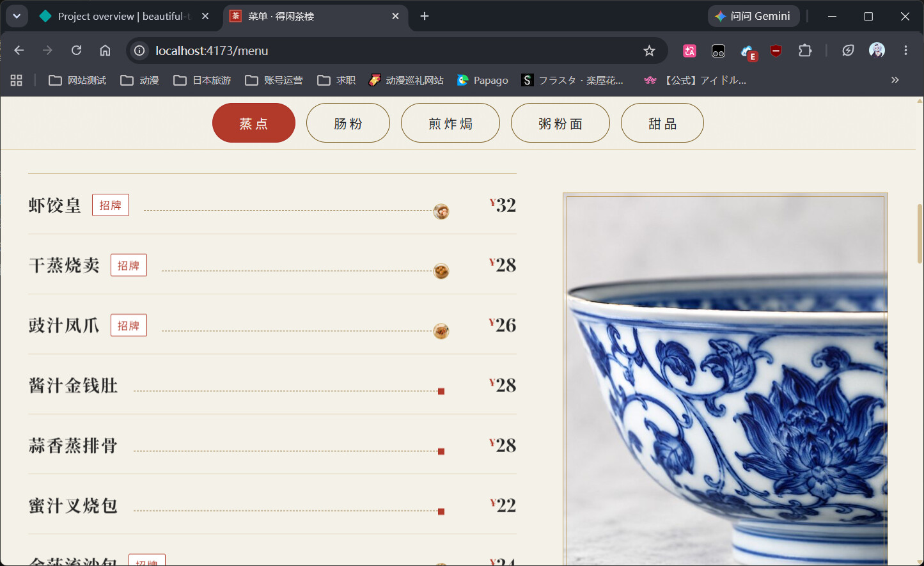The width and height of the screenshot is (924, 566).
Task: Open the red shield ad-blocker extension
Action: click(x=776, y=51)
